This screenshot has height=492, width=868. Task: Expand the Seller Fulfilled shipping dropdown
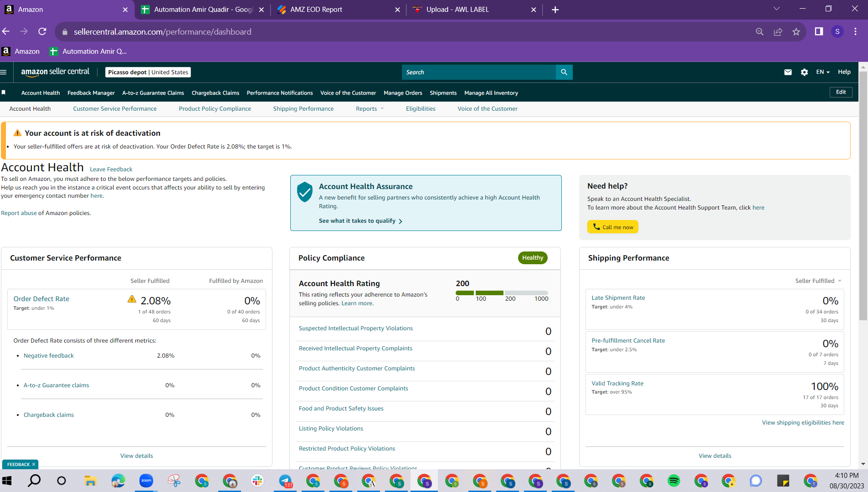pos(818,281)
